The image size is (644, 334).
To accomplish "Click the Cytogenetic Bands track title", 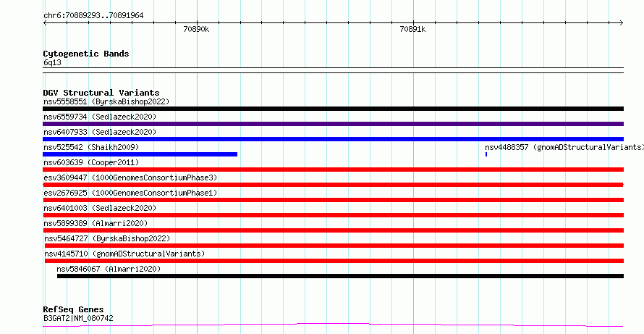I will (x=86, y=54).
